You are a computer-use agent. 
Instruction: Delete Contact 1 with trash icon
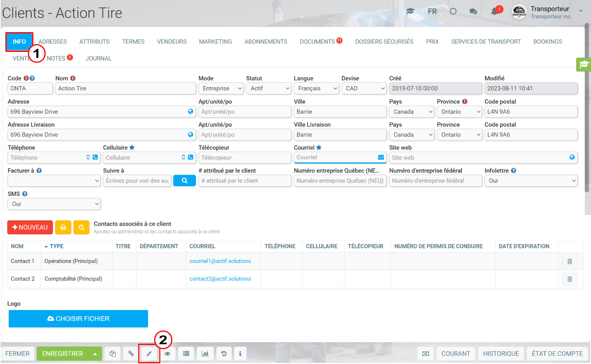click(570, 261)
